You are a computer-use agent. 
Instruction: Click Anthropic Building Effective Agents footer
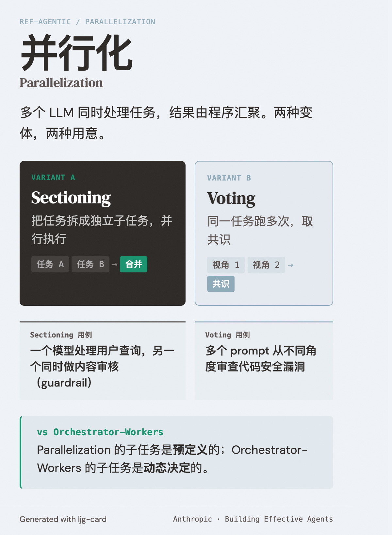(x=253, y=519)
